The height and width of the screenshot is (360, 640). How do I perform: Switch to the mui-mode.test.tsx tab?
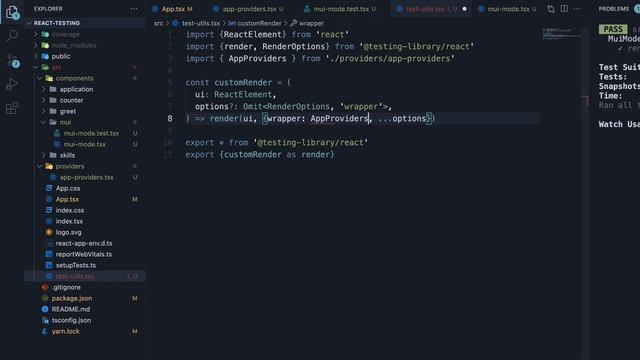pyautogui.click(x=340, y=9)
